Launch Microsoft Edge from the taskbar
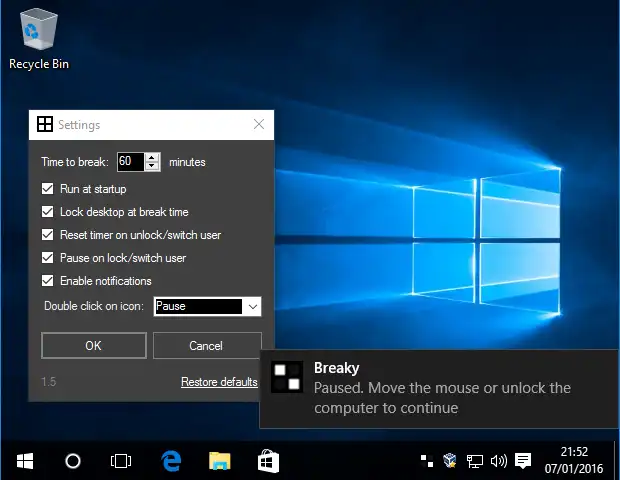Viewport: 620px width, 480px height. pyautogui.click(x=171, y=461)
